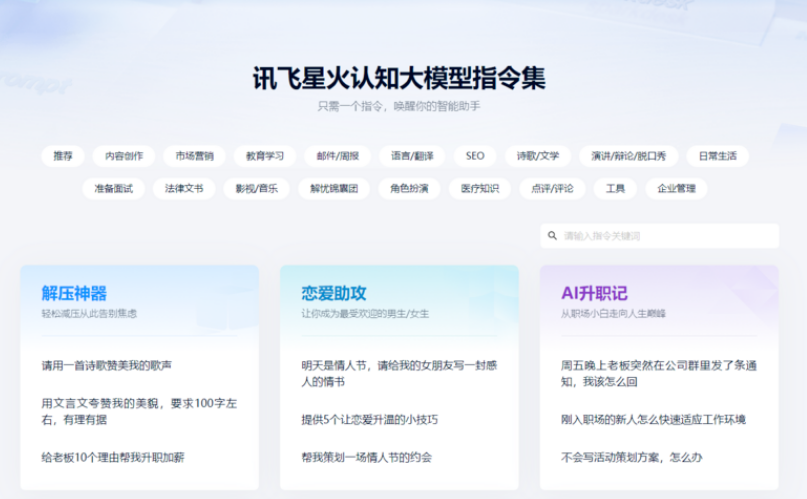Switch to the 内容创作 category

(124, 156)
